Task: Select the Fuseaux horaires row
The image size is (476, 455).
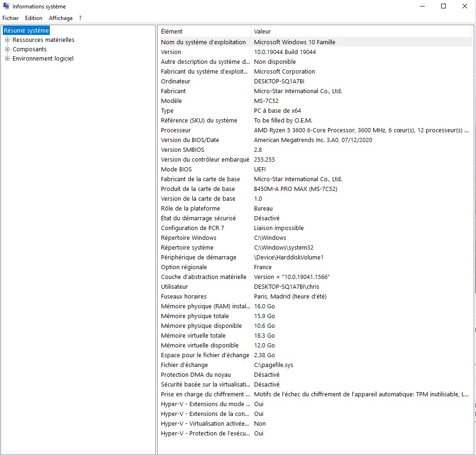Action: coord(316,296)
